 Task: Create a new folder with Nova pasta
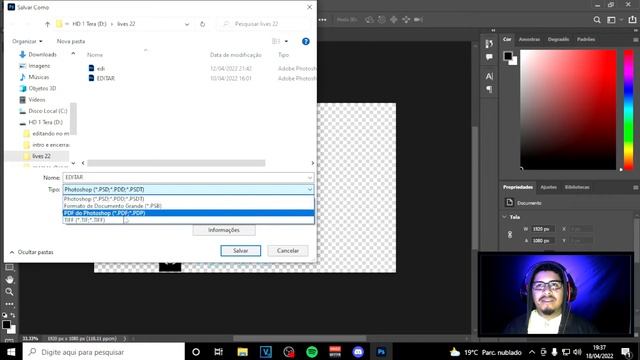click(x=71, y=41)
